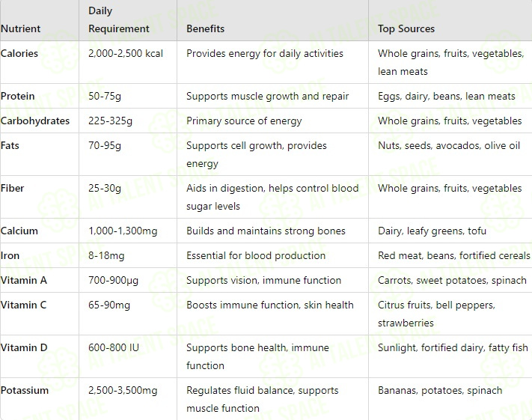Click the Carbohydrates row label
This screenshot has height=420, width=532.
coord(35,121)
